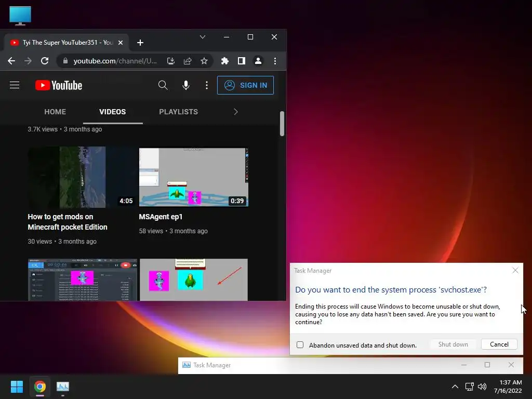Screen dimensions: 532x399
Task: Click the Chrome forward arrow
Action: tap(28, 61)
